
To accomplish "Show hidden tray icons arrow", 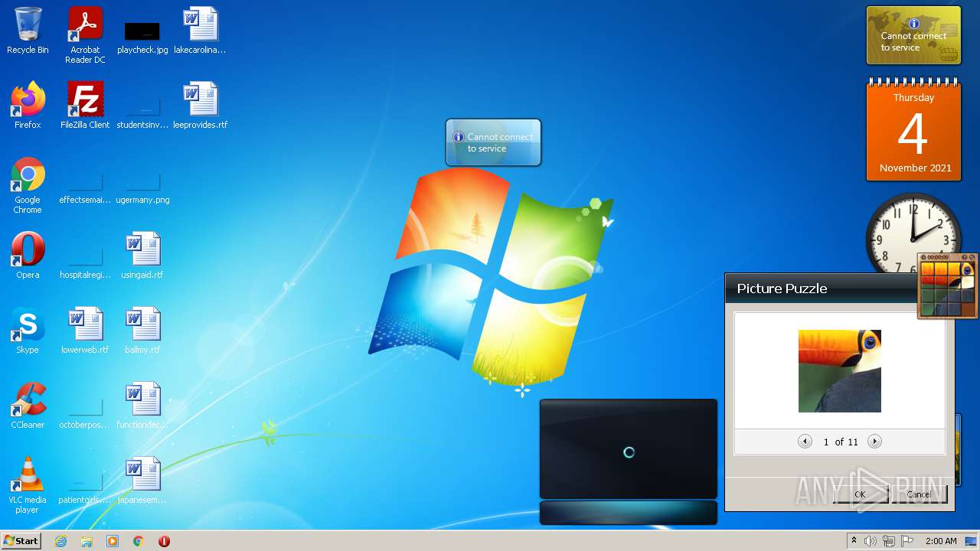I will (x=854, y=541).
